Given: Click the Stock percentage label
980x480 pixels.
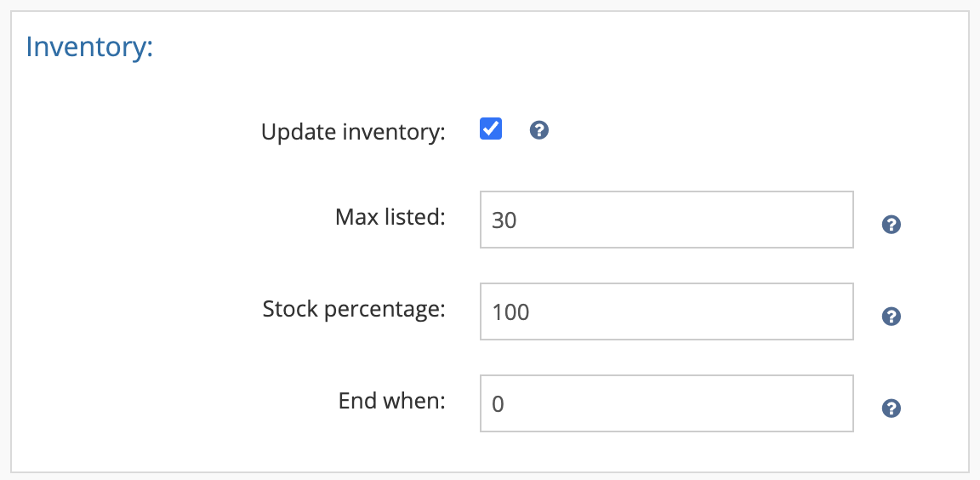Looking at the screenshot, I should click(354, 310).
